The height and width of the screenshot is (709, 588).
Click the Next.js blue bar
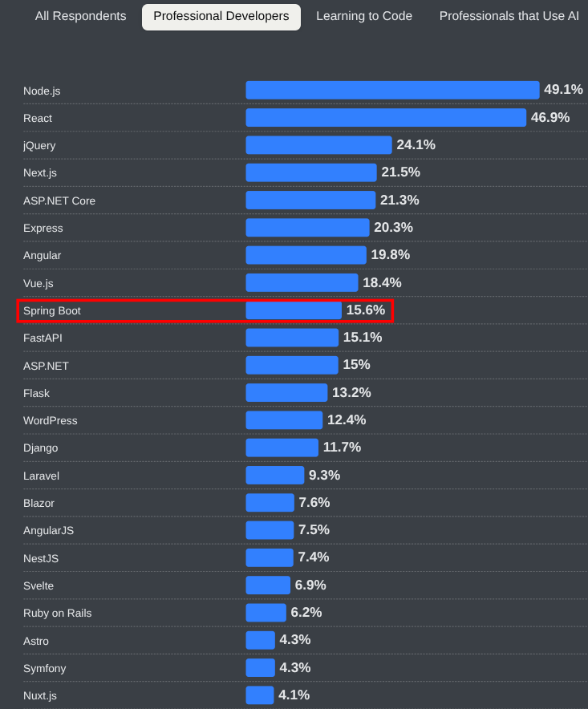[310, 172]
